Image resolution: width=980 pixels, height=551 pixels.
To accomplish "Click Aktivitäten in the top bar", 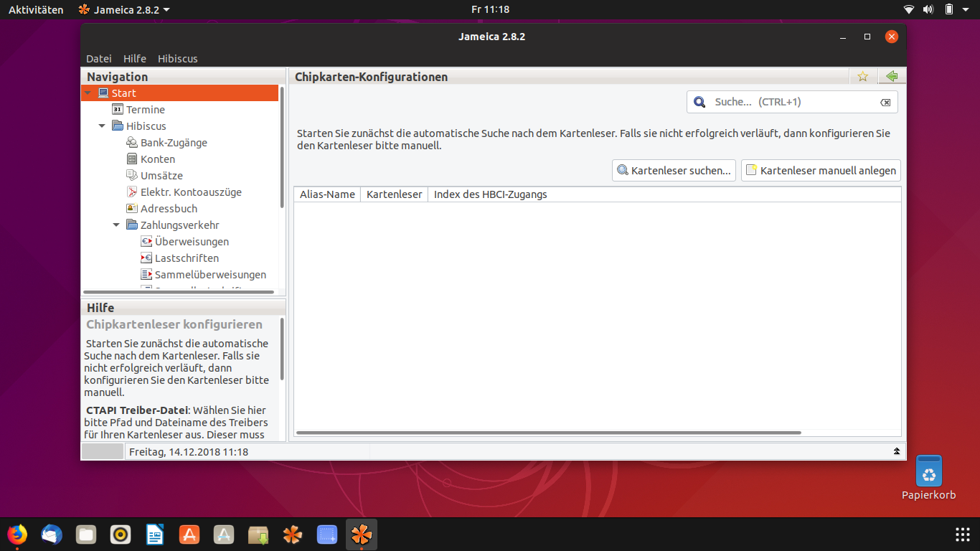I will click(36, 9).
